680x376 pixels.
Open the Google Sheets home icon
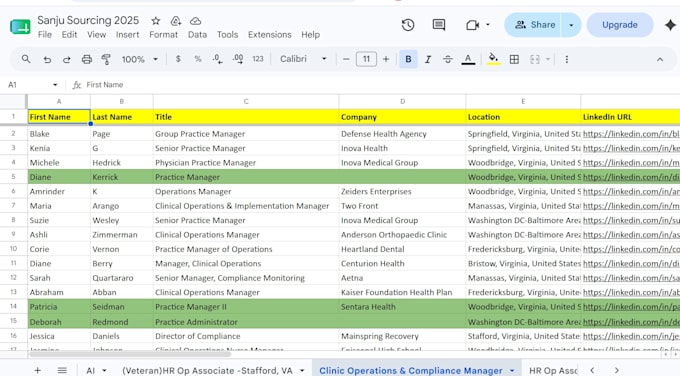20,27
